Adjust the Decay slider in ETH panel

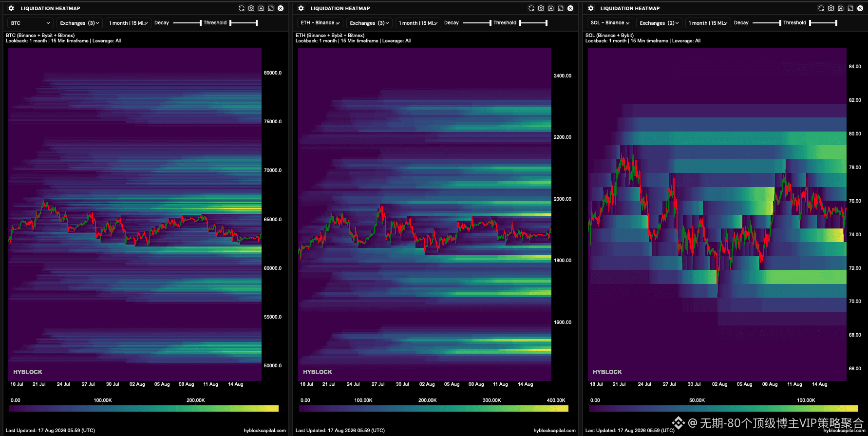click(477, 23)
